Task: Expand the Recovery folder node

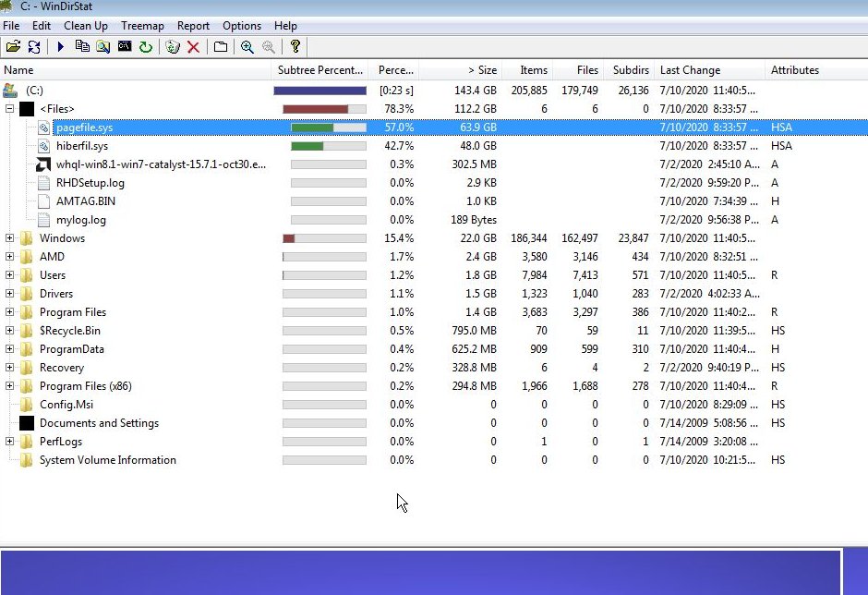Action: 9,368
